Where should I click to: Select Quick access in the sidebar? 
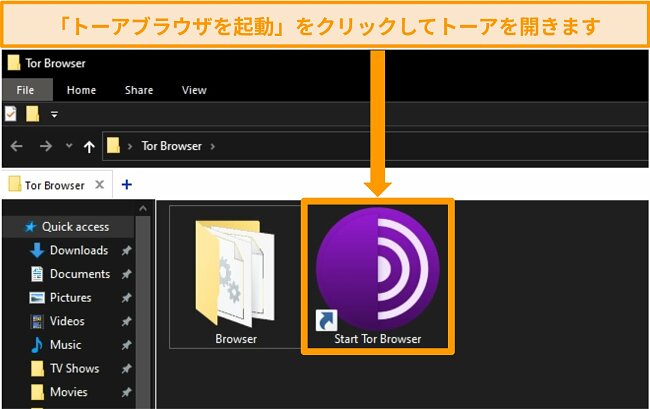coord(68,227)
